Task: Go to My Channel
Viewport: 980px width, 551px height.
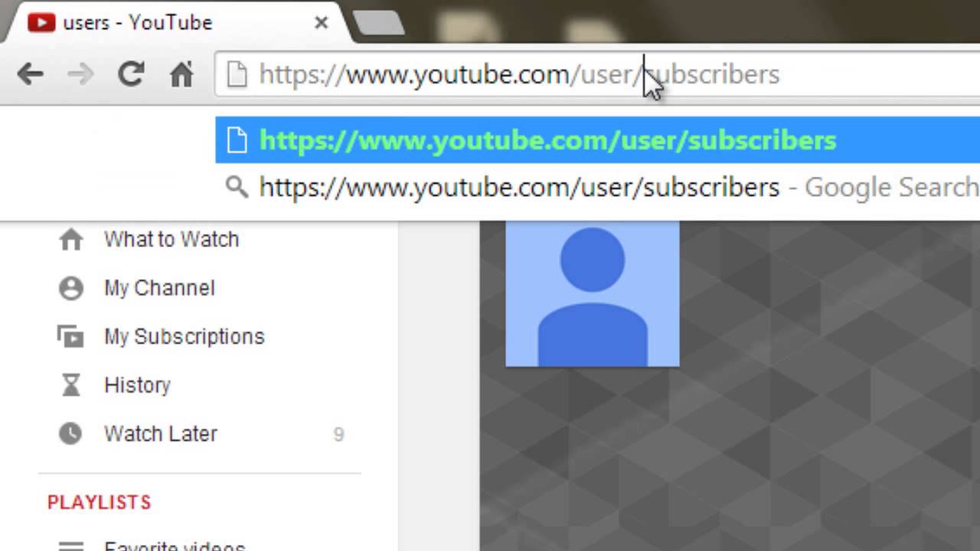Action: 159,288
